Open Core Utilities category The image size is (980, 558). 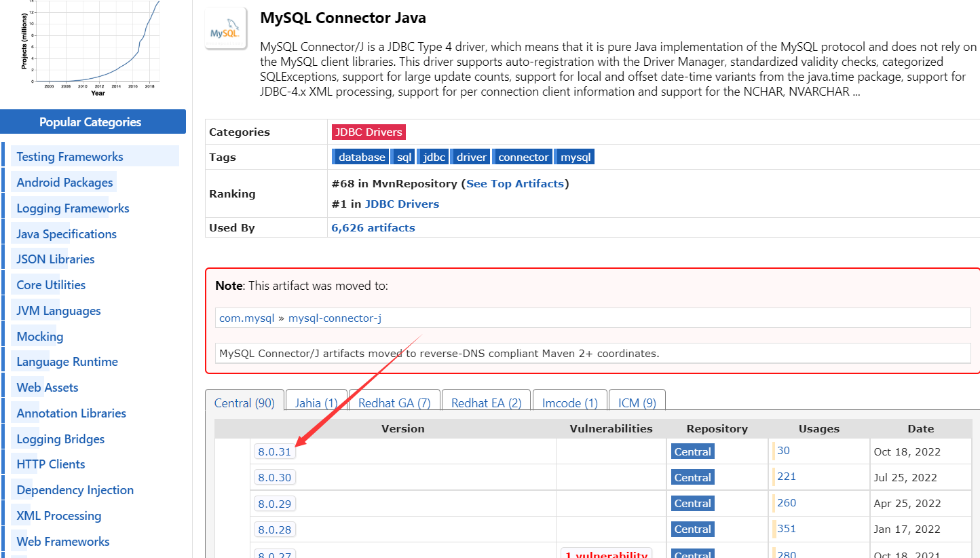51,285
